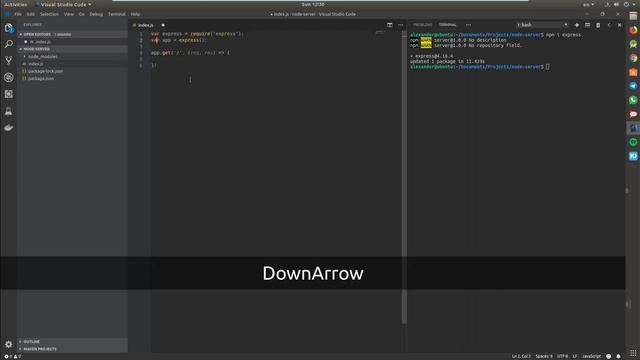Expand the Maven Projects section

click(72, 349)
